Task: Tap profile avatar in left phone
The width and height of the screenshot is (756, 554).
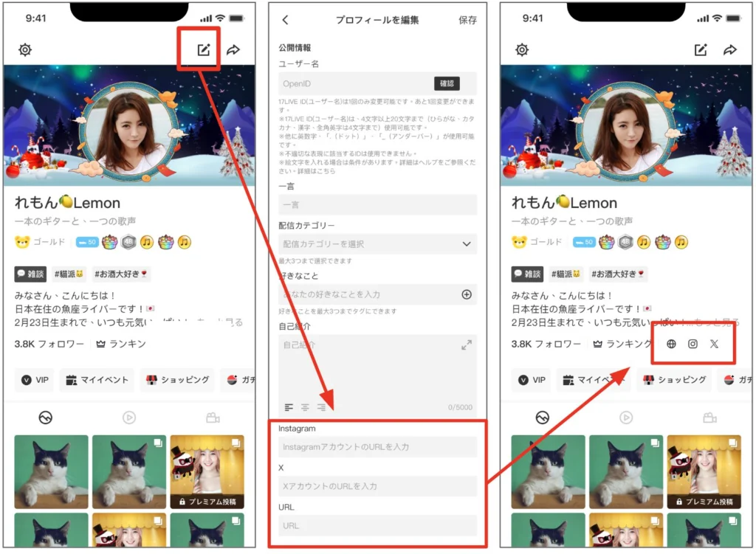Action: click(x=128, y=131)
